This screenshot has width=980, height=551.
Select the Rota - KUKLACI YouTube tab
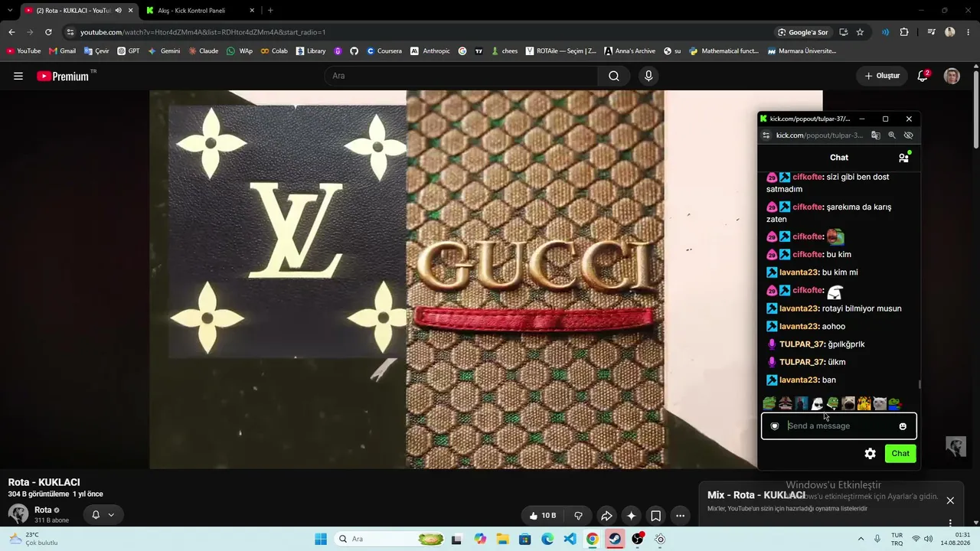(78, 11)
